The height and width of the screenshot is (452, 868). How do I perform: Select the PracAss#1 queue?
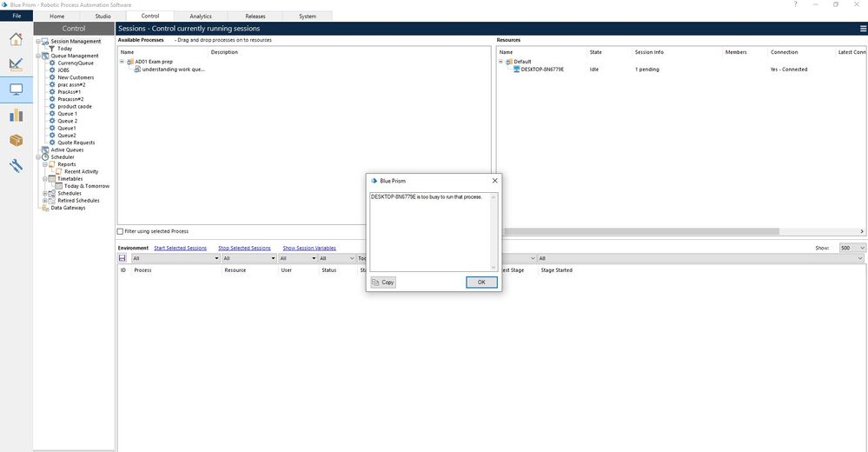(x=70, y=92)
